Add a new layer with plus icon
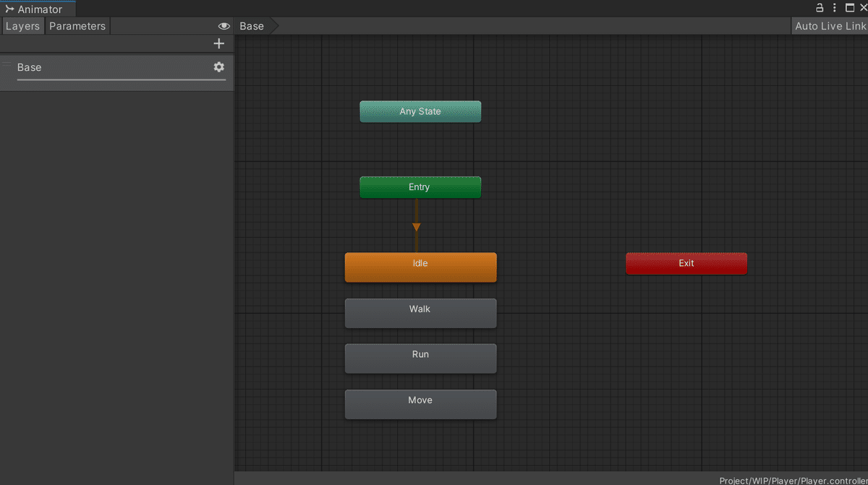This screenshot has height=485, width=868. (x=219, y=43)
